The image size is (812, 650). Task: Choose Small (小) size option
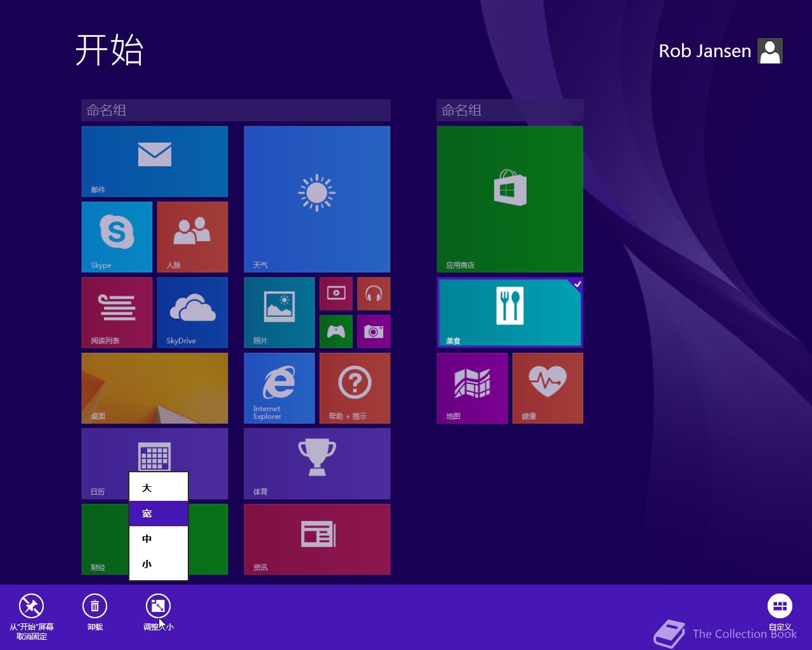(159, 564)
